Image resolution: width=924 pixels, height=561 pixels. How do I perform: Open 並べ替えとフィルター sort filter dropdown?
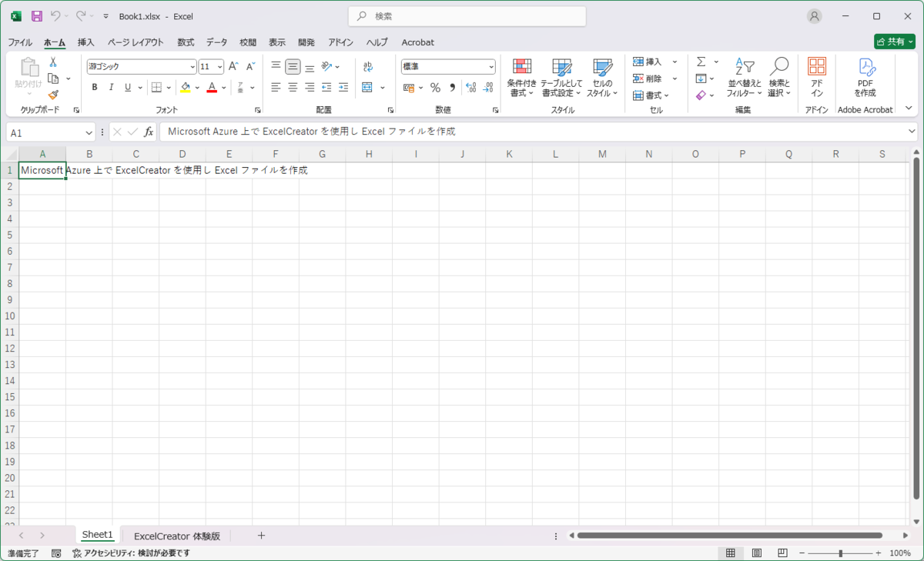tap(744, 77)
